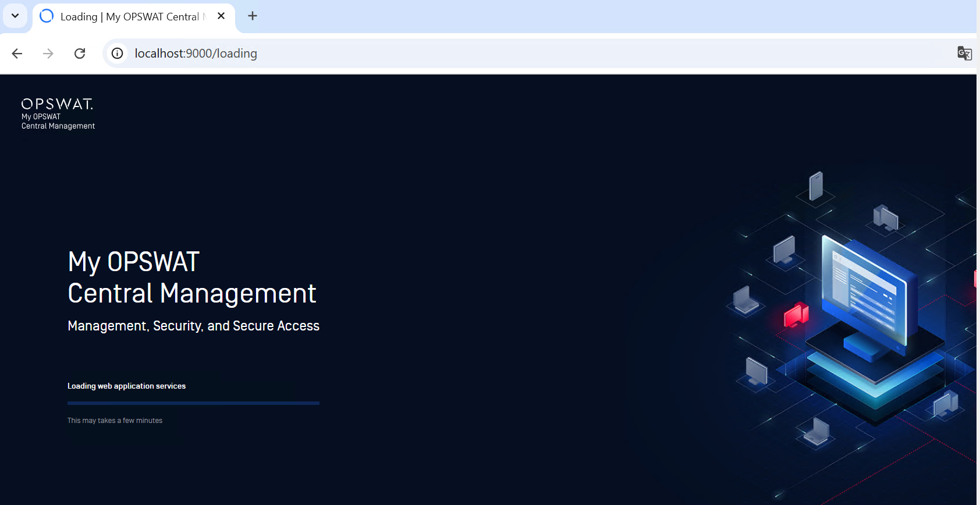
Task: Close the Loading | My OPSWAT Central tab
Action: pos(221,16)
